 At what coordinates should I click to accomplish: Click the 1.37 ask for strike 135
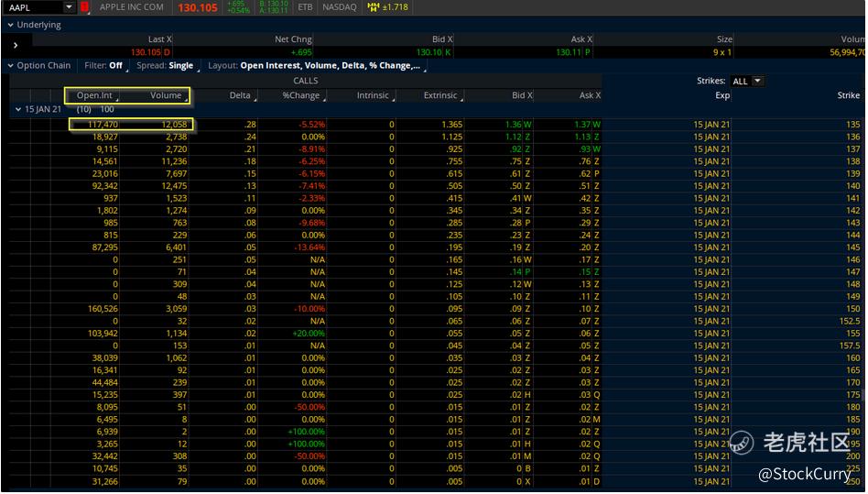pyautogui.click(x=582, y=125)
